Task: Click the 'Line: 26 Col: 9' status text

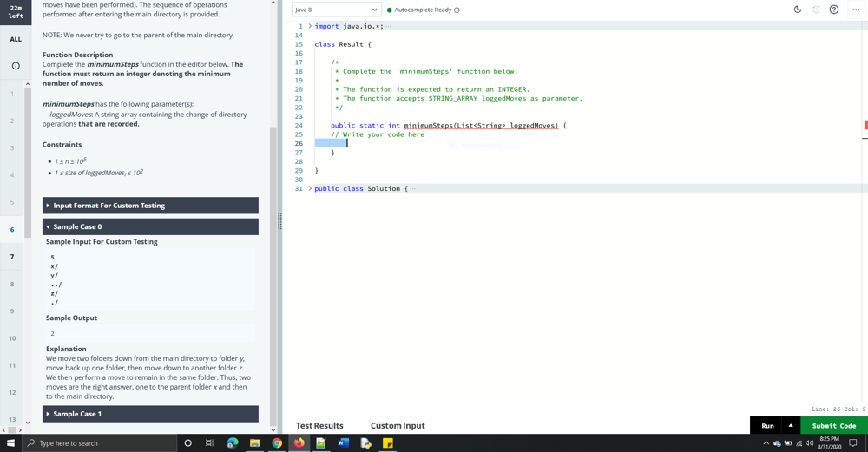Action: 838,409
